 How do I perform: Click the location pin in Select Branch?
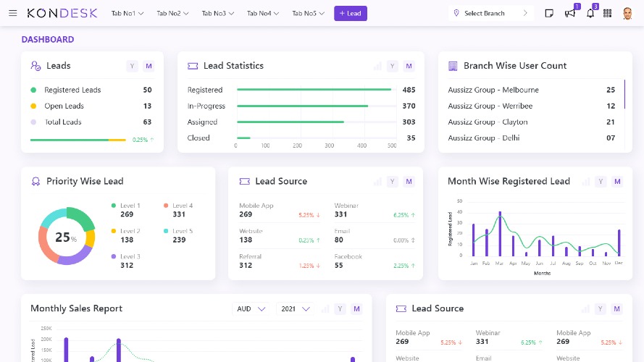click(456, 13)
